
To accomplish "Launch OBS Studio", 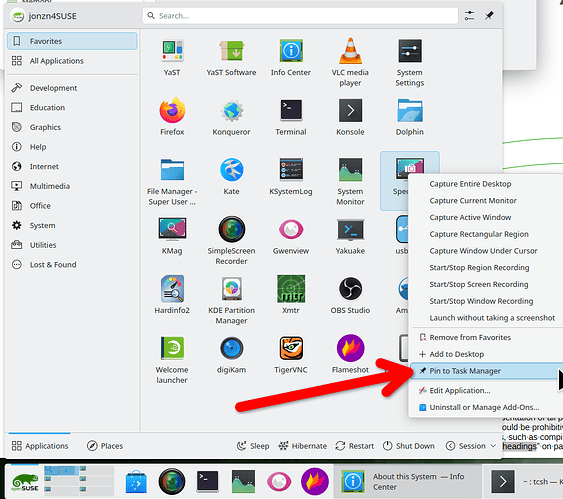I will click(350, 295).
